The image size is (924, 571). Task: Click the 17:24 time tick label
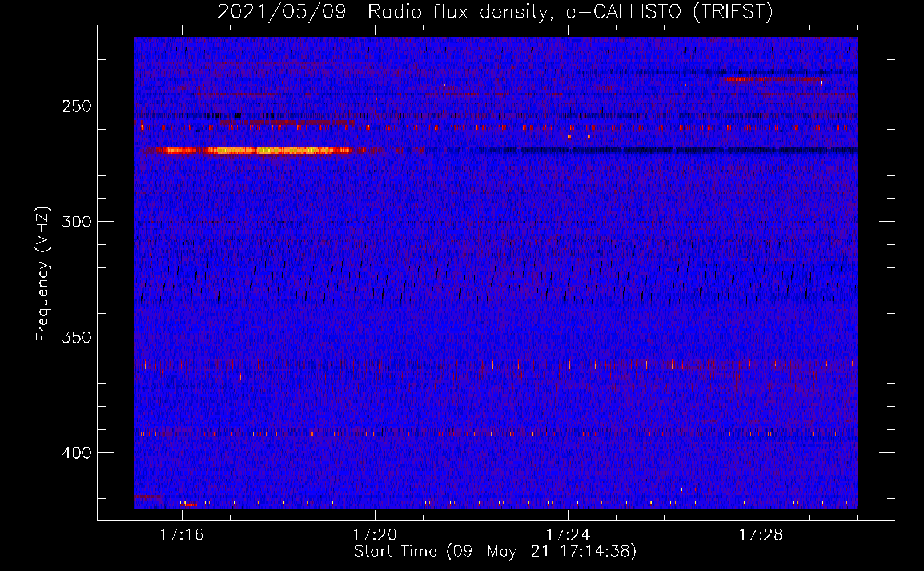click(x=568, y=534)
